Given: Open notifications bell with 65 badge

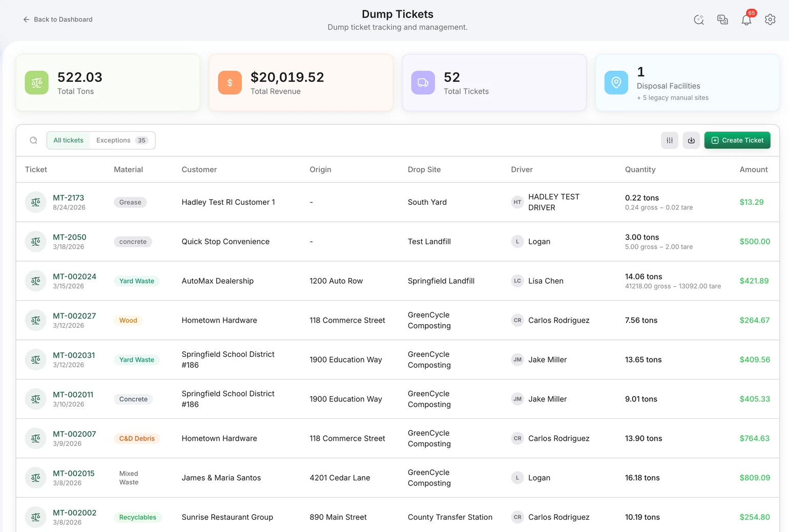Looking at the screenshot, I should click(746, 19).
